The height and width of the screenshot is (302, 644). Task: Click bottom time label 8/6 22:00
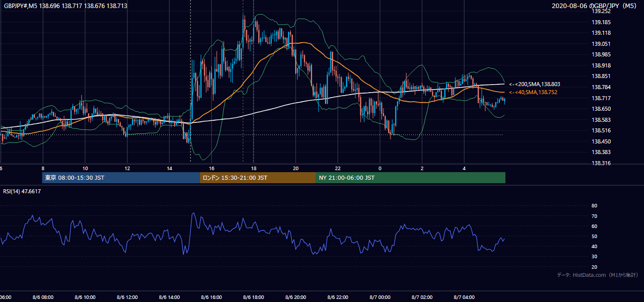338,297
